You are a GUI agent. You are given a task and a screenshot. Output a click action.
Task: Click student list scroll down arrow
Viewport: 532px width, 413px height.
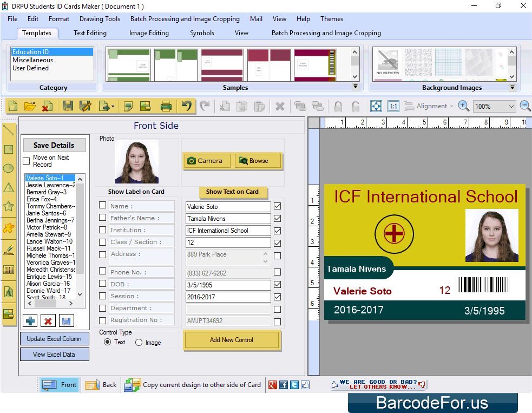(x=80, y=294)
